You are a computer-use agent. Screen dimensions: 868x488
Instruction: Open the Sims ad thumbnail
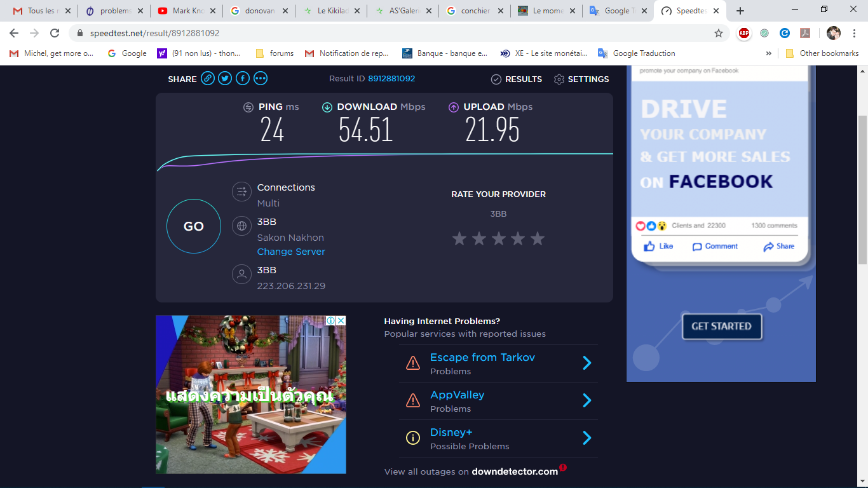251,395
